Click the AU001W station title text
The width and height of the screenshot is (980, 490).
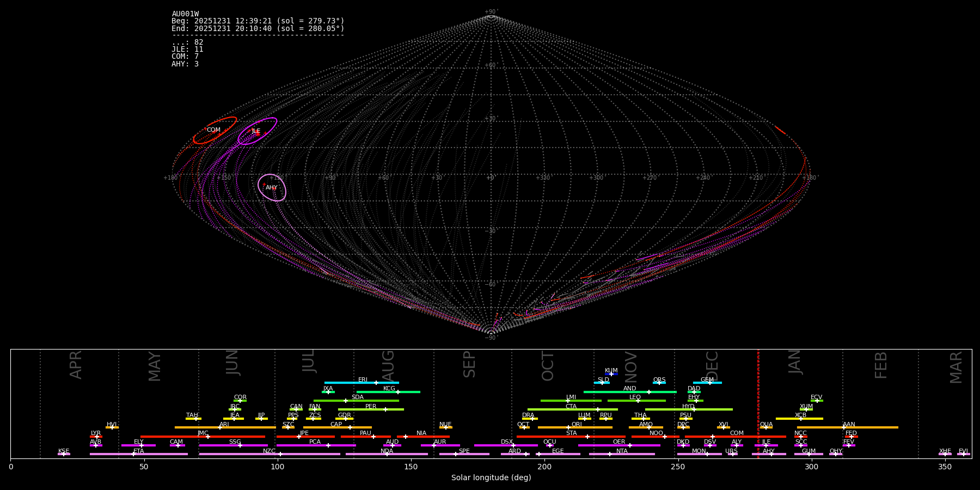click(185, 14)
